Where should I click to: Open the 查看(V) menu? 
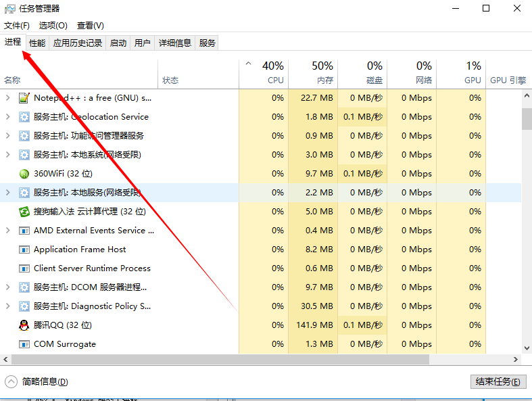pyautogui.click(x=91, y=26)
